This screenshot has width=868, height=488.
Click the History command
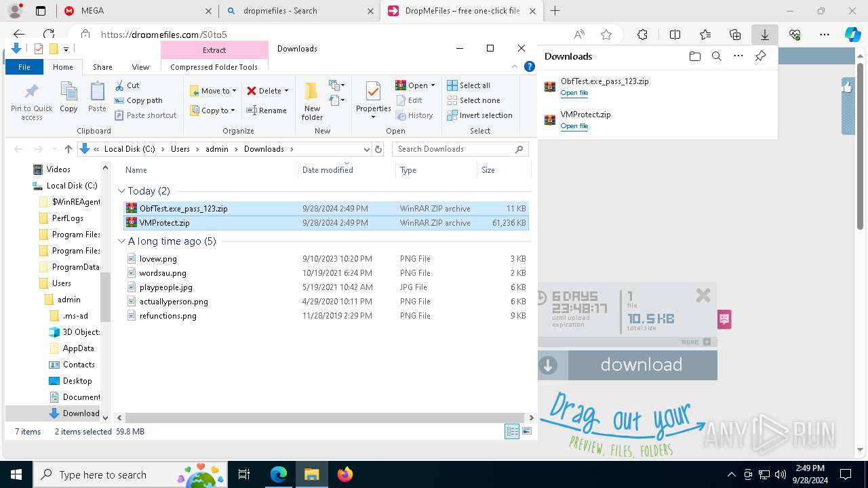(414, 115)
